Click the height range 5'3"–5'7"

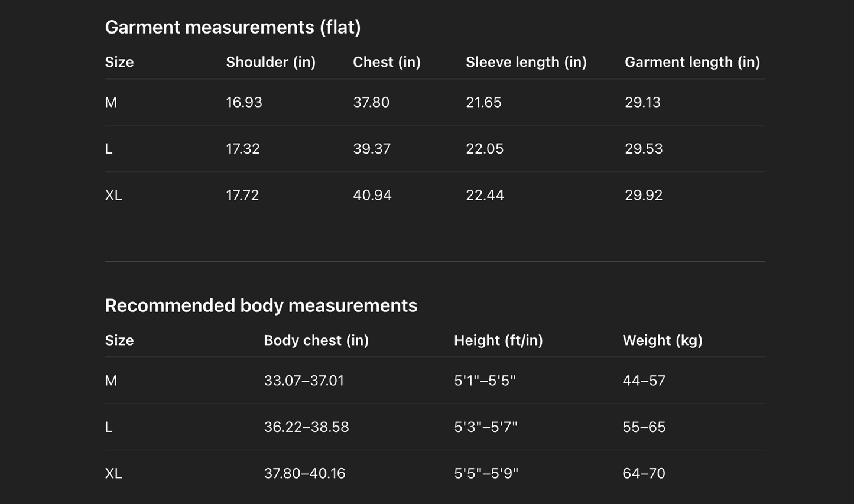tap(486, 427)
